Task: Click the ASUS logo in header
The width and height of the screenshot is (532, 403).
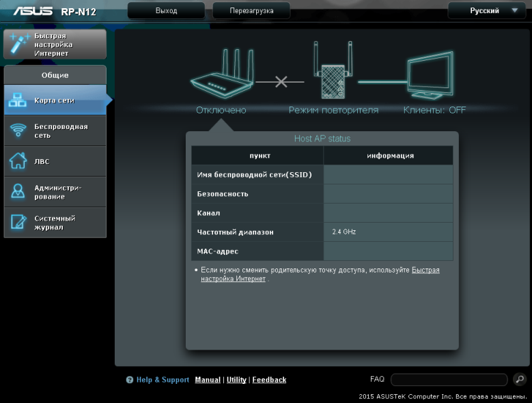Action: tap(33, 11)
